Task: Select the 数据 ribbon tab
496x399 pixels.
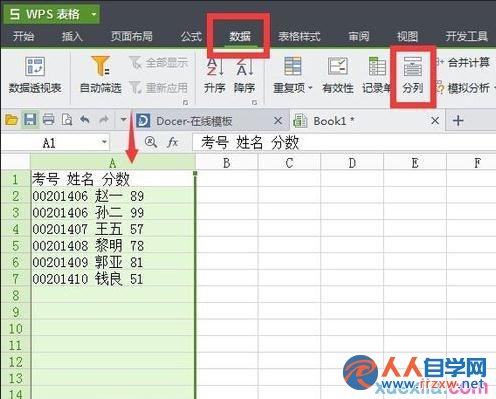Action: [x=240, y=36]
